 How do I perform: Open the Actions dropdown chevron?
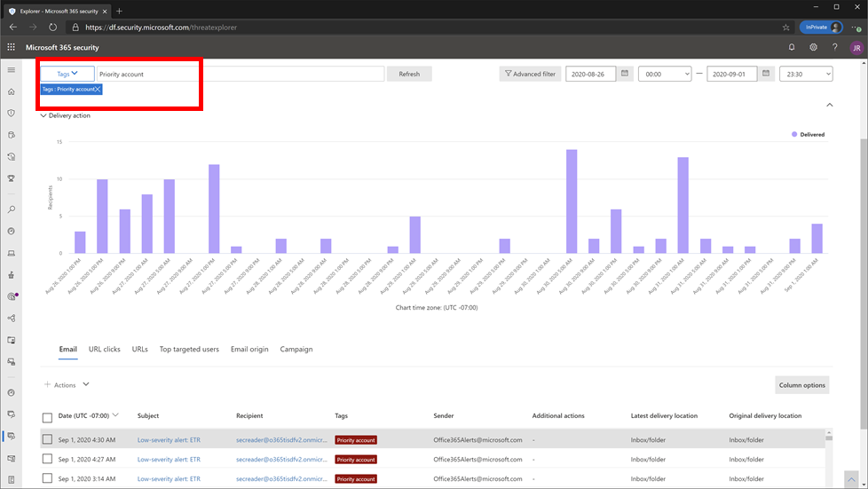[86, 384]
